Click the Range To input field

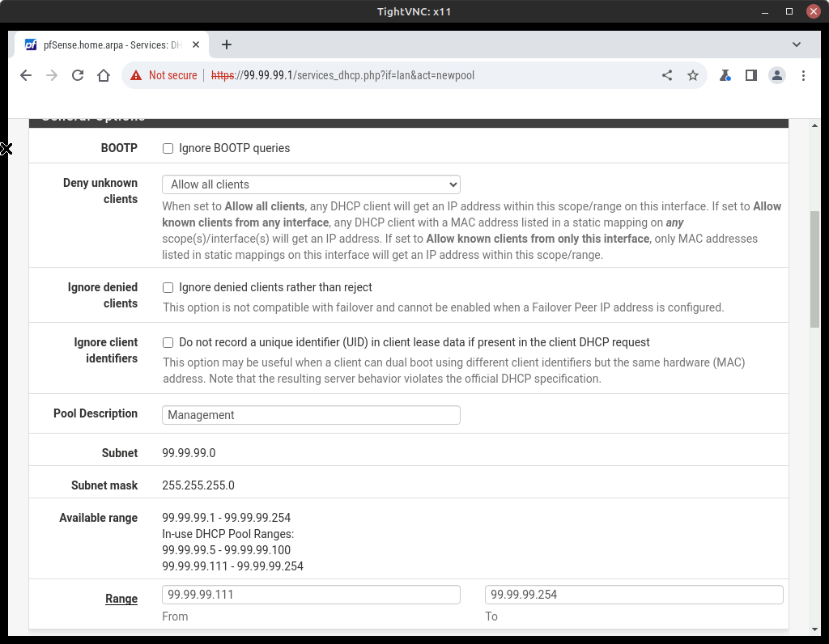click(x=633, y=595)
